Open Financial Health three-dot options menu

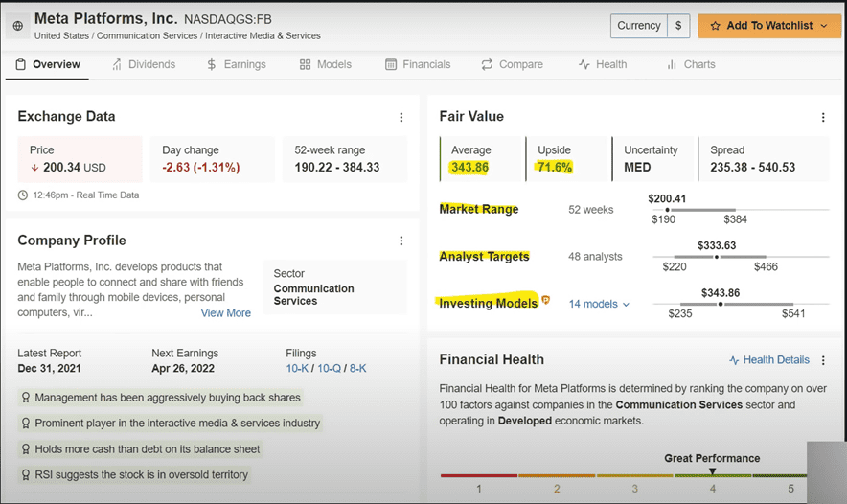click(x=823, y=360)
